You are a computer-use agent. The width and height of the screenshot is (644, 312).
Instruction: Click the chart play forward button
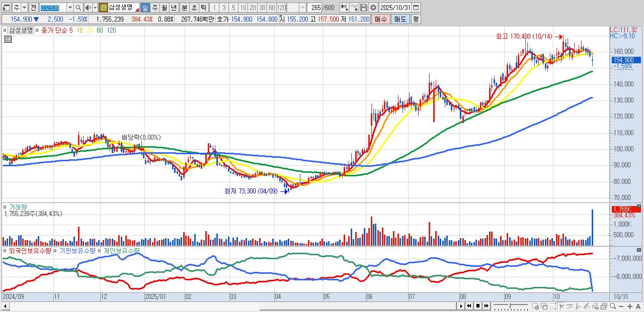click(461, 306)
